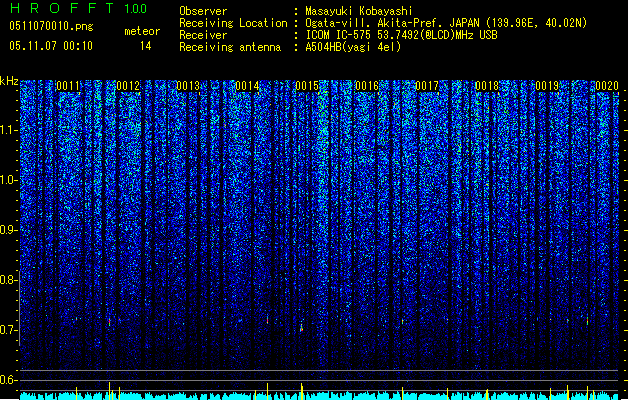Image resolution: width=629 pixels, height=400 pixels.
Task: Click time marker 0011 on spectrogram
Action: pyautogui.click(x=68, y=86)
